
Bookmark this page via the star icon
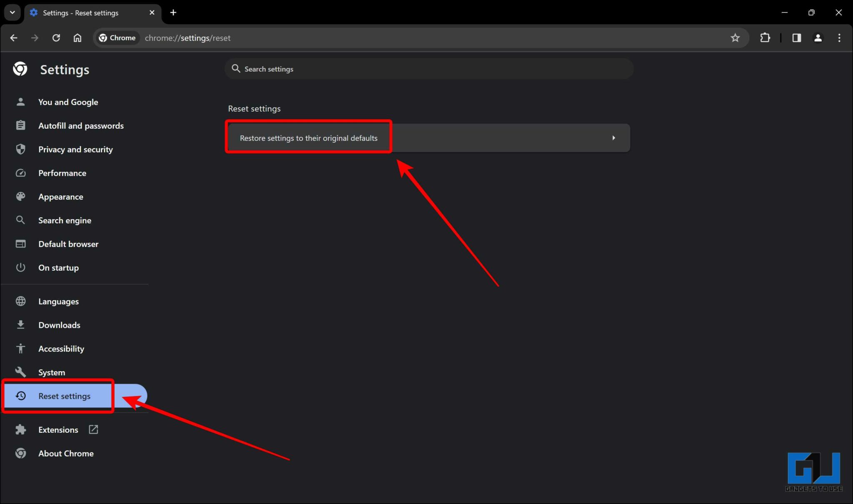736,37
